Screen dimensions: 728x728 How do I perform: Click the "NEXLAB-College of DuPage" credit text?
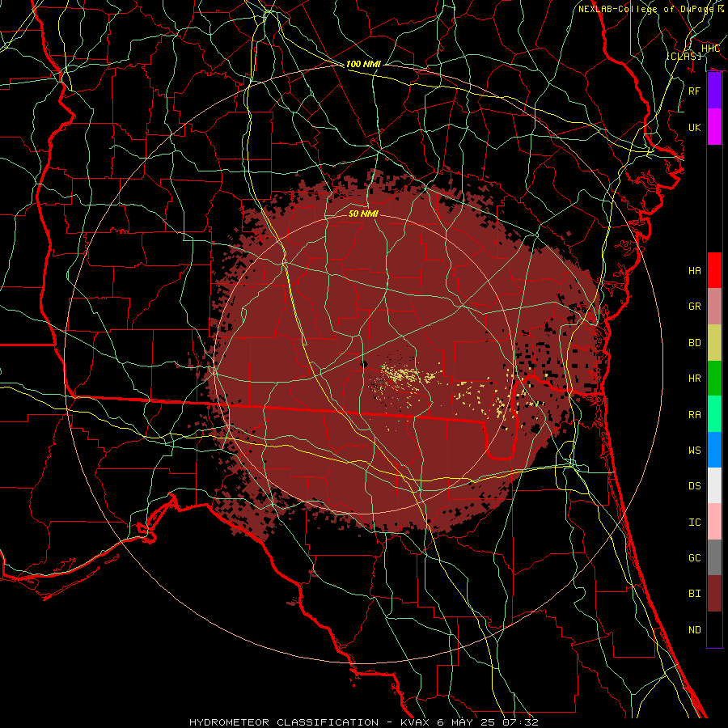pos(647,9)
